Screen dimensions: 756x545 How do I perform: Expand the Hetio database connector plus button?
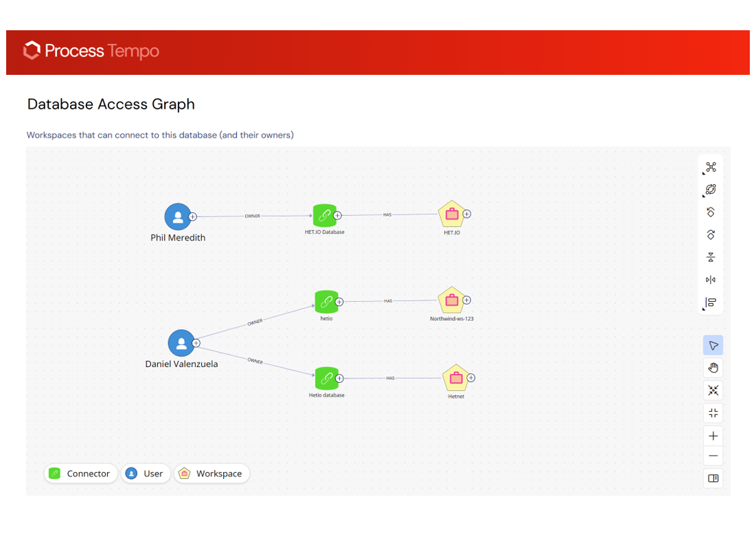point(339,379)
